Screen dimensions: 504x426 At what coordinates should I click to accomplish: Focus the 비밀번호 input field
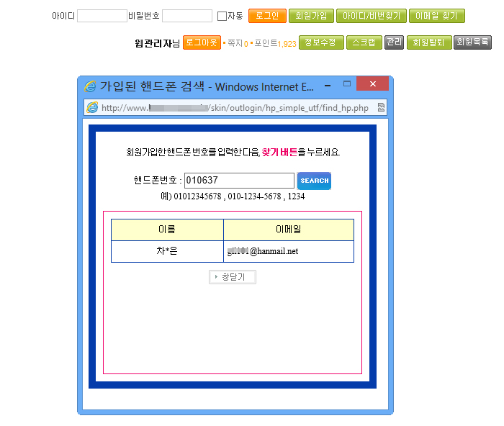pos(187,16)
